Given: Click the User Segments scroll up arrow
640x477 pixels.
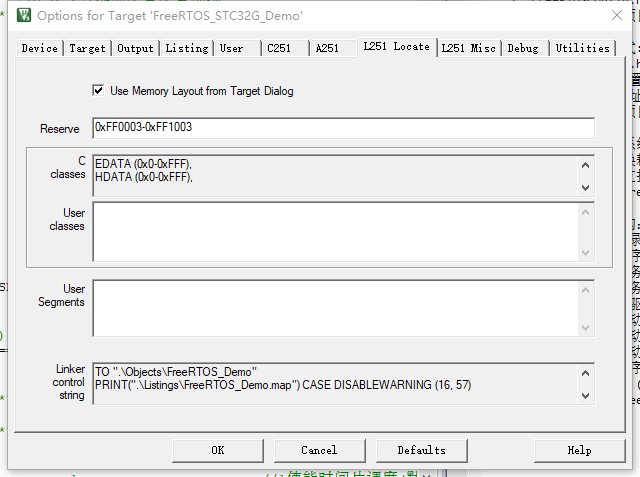Looking at the screenshot, I should pos(585,290).
